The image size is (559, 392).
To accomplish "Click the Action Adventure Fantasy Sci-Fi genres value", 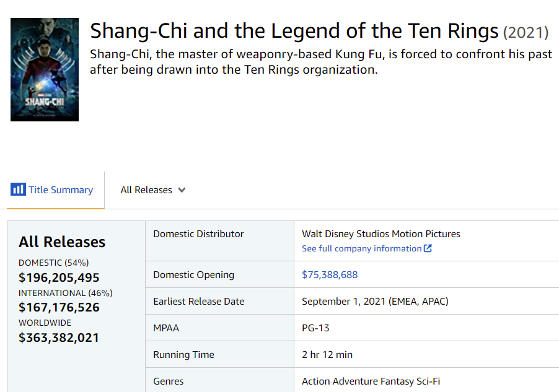I will point(371,381).
